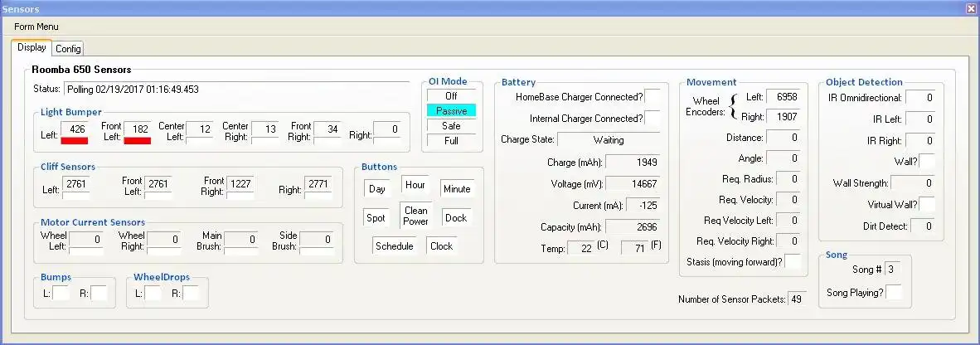Click the Day button indicator

[377, 189]
